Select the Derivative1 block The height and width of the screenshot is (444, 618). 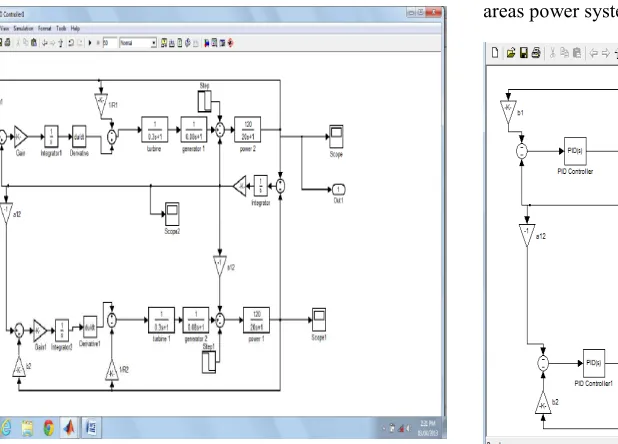click(x=90, y=327)
